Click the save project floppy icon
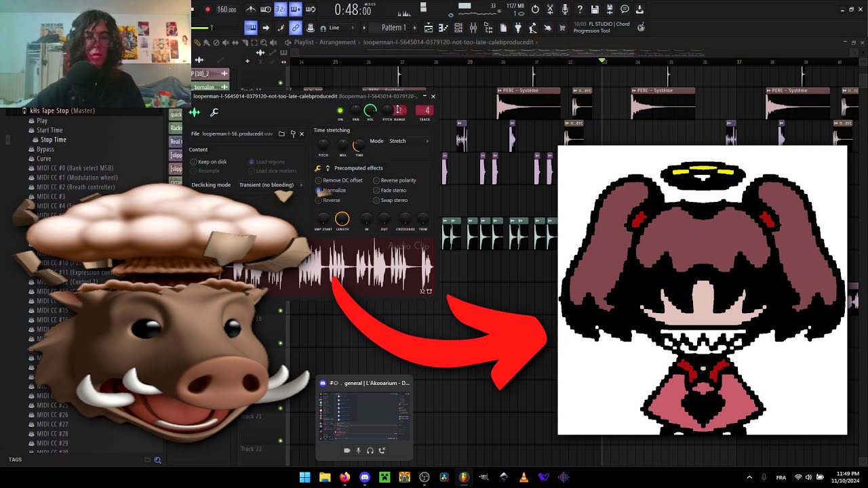Image resolution: width=868 pixels, height=488 pixels. tap(595, 9)
